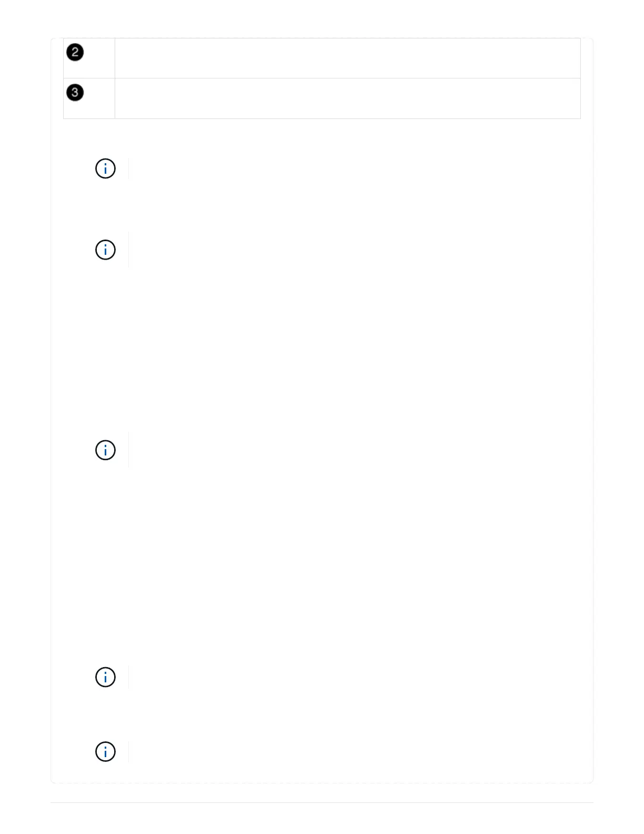Select the empty description cell beside callout 3
Image resolution: width=644 pixels, height=834 pixels.
point(347,98)
